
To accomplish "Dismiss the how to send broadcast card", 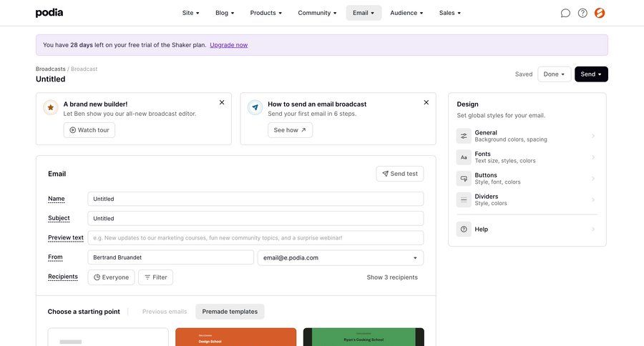I will pyautogui.click(x=426, y=103).
